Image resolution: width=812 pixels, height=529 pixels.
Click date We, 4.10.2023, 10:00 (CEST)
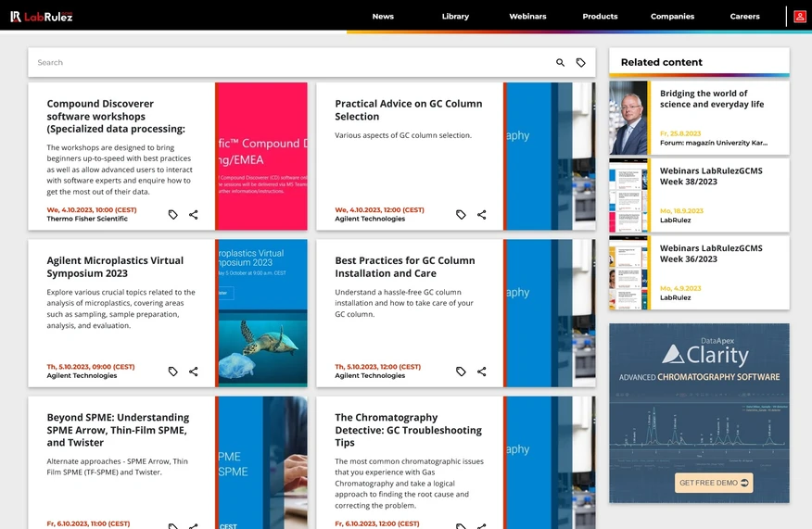(92, 210)
